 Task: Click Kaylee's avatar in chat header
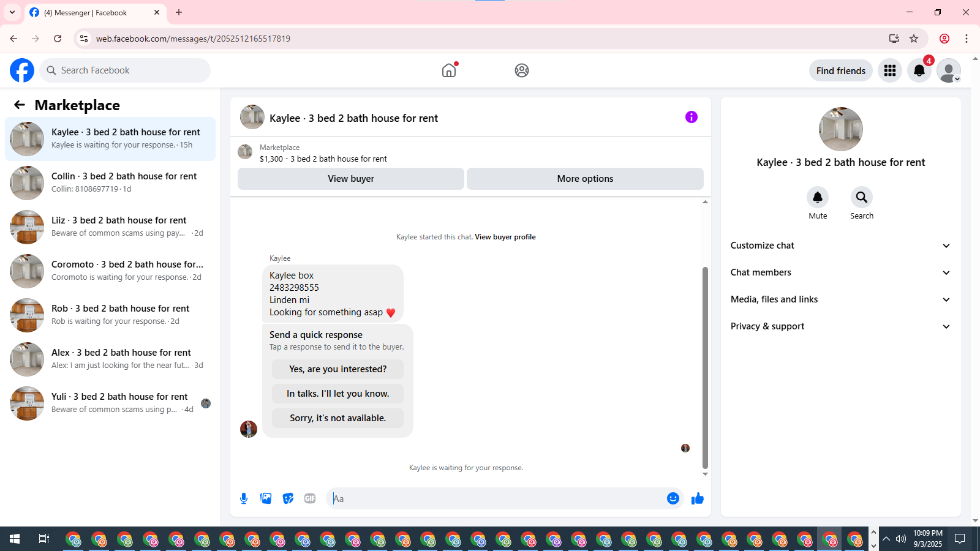pyautogui.click(x=252, y=117)
